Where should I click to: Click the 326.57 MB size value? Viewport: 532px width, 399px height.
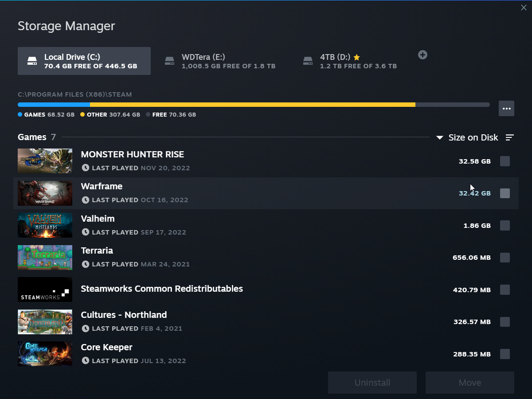(x=472, y=322)
